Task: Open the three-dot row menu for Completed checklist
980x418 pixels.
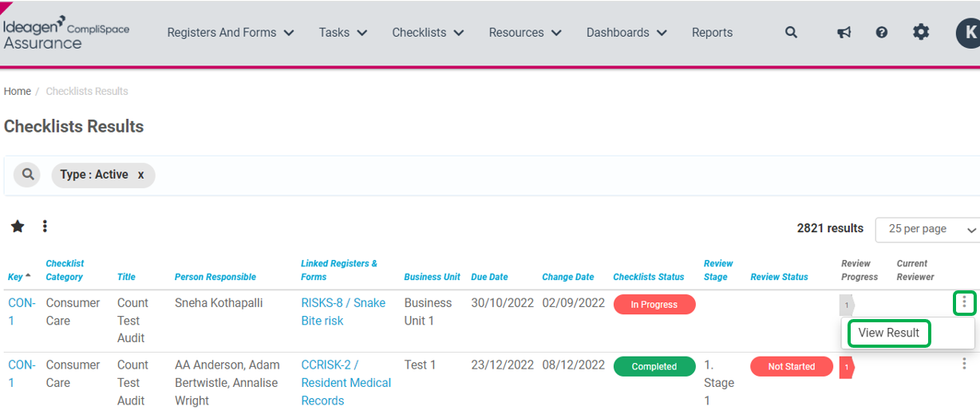Action: tap(964, 365)
